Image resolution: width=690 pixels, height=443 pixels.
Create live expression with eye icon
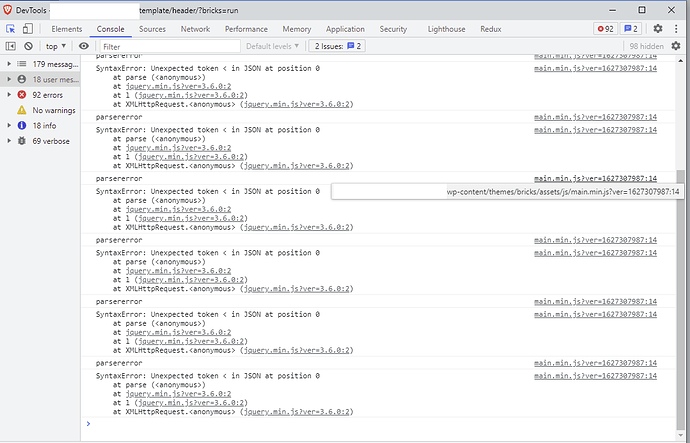click(x=84, y=46)
